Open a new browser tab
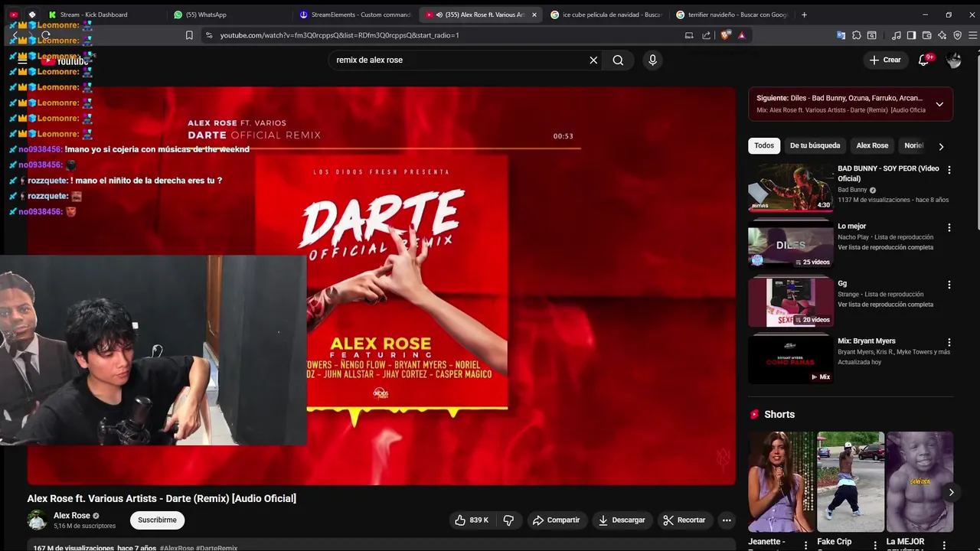 (x=804, y=15)
